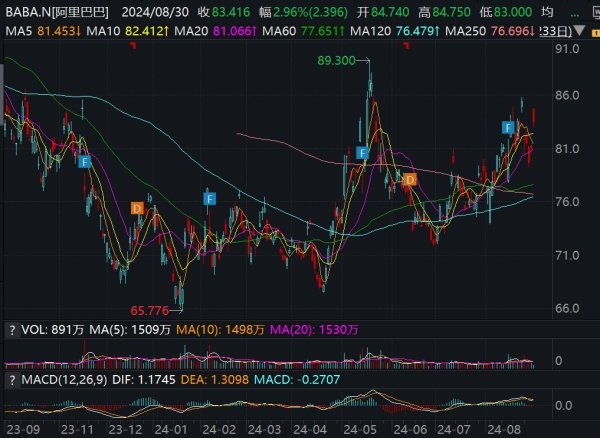Click the 89.300 high price annotation
The image size is (600, 438).
pos(336,60)
